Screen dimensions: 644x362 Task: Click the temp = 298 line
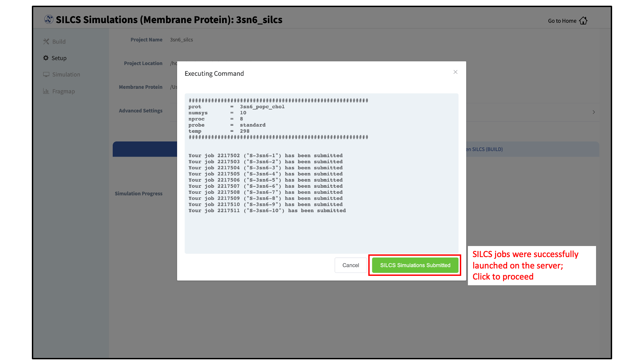coord(219,131)
